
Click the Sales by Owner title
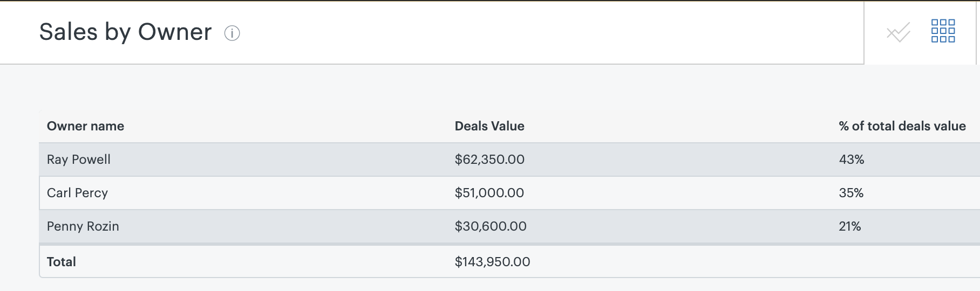pyautogui.click(x=125, y=32)
